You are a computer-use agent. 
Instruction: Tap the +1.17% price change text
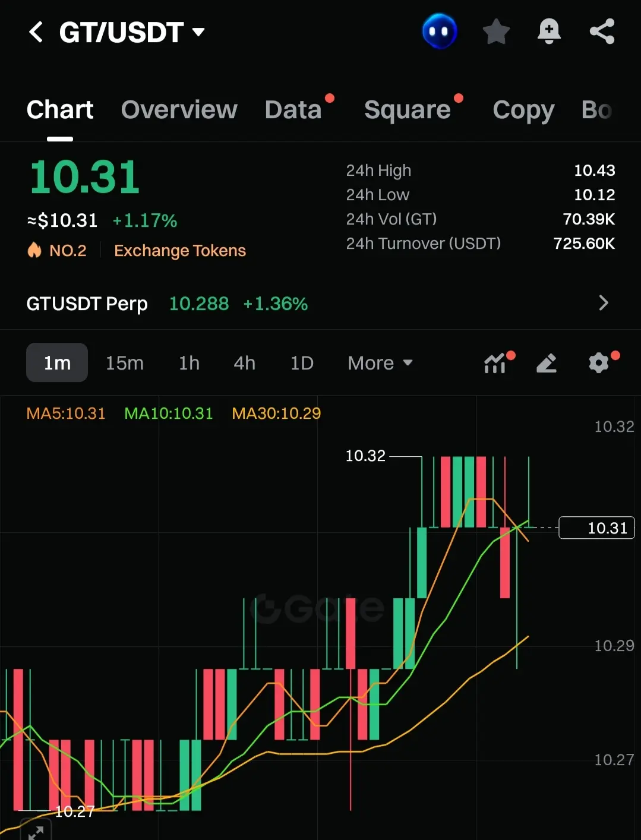pyautogui.click(x=145, y=221)
